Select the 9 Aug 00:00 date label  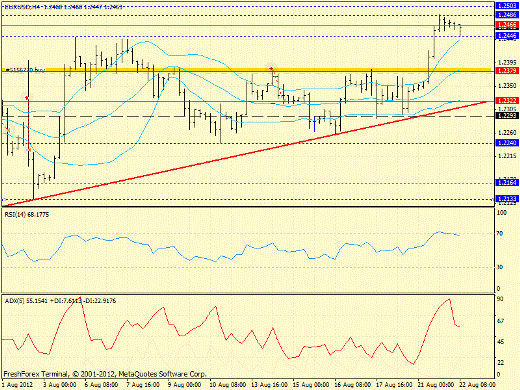[x=185, y=384]
